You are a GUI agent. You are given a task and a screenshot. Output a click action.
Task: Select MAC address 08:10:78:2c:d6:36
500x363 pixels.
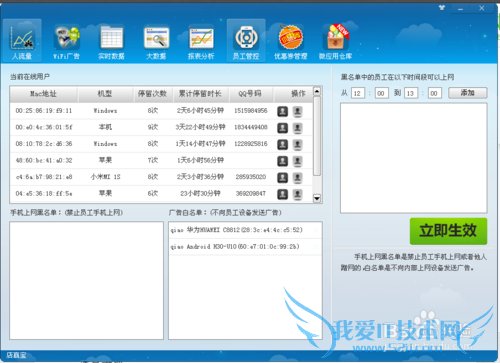(x=44, y=144)
